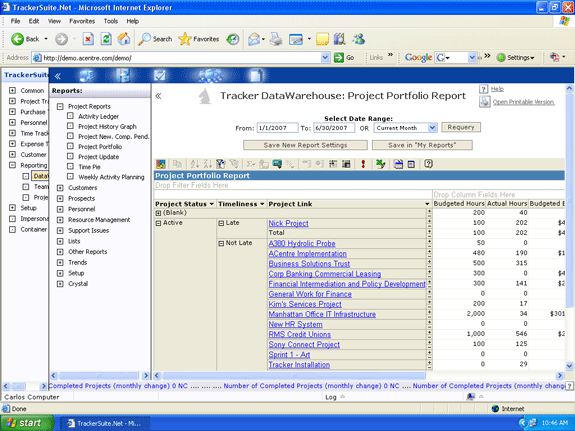Click the globe network icon in blue banner
The height and width of the screenshot is (431, 575).
(210, 76)
